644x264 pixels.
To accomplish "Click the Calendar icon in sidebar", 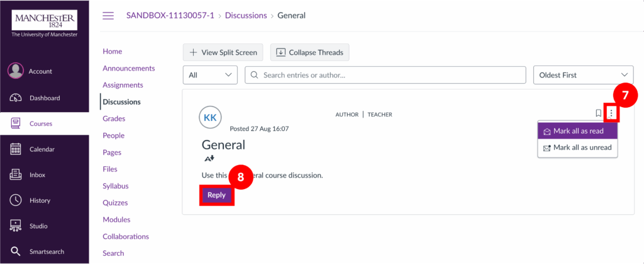I will tap(16, 149).
